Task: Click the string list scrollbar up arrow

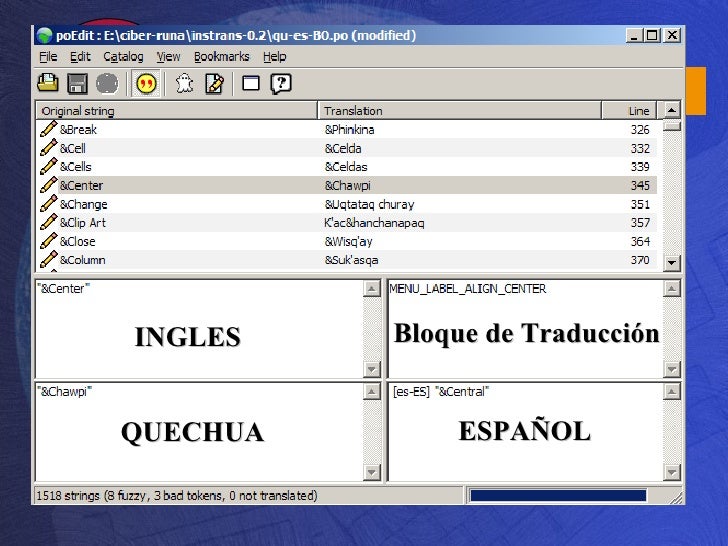Action: point(672,109)
